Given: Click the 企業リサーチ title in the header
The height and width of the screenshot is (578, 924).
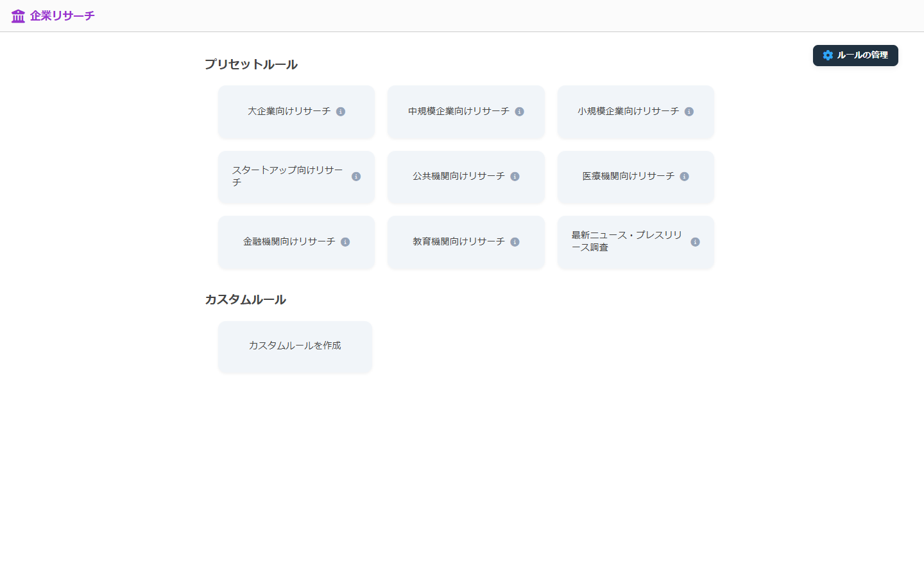Looking at the screenshot, I should pyautogui.click(x=63, y=15).
